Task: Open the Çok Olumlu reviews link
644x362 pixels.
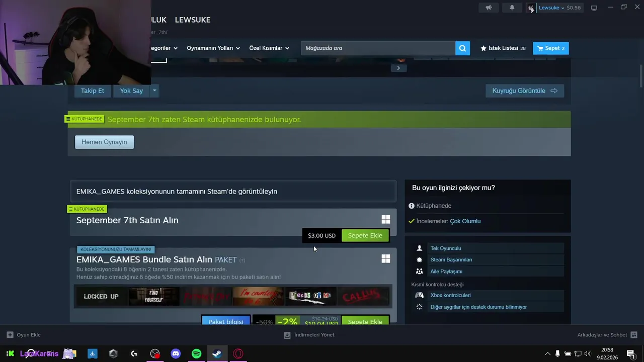Action: 465,221
